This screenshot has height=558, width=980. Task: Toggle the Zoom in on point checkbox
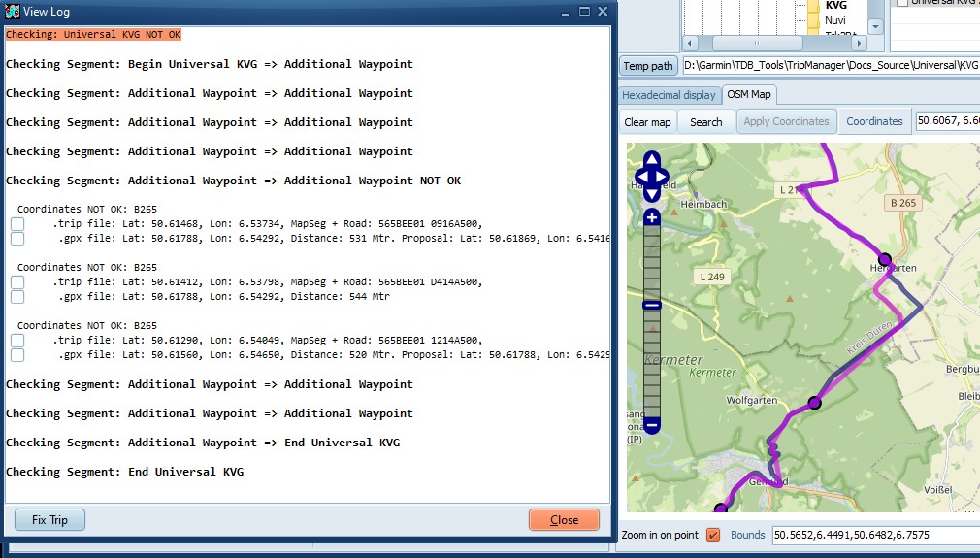(x=713, y=535)
